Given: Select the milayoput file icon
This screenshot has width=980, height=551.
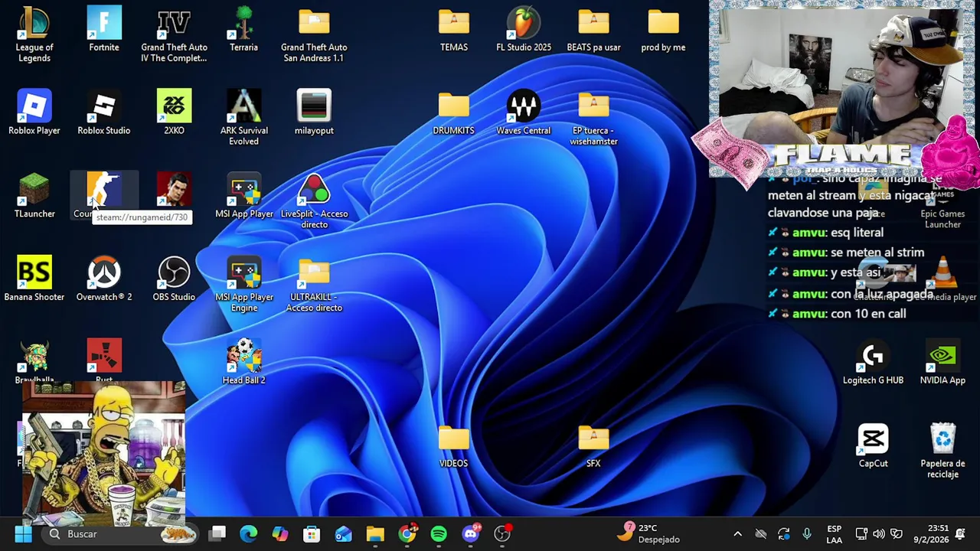Looking at the screenshot, I should pyautogui.click(x=314, y=112).
